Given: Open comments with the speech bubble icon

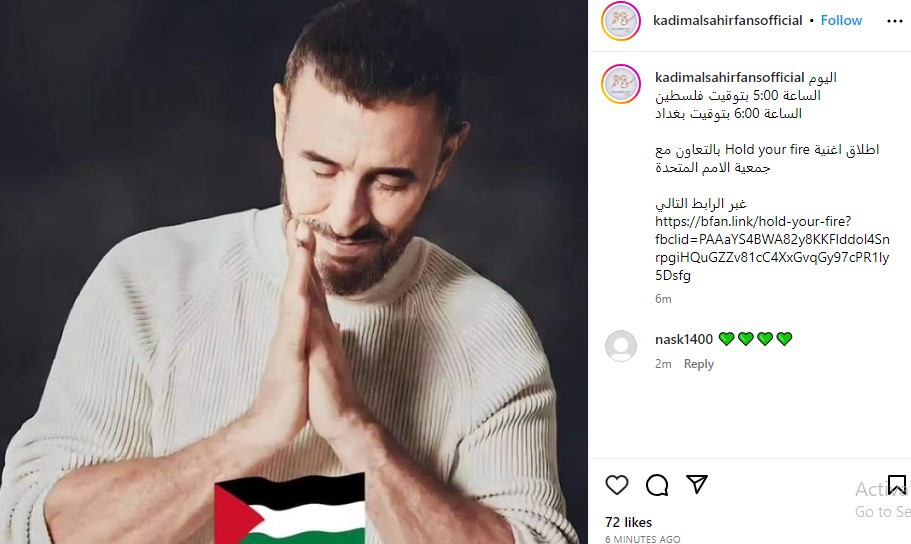Looking at the screenshot, I should coord(657,485).
